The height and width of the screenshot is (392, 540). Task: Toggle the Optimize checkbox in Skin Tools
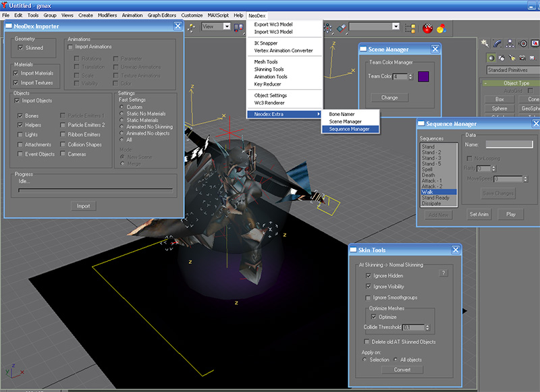(x=374, y=317)
